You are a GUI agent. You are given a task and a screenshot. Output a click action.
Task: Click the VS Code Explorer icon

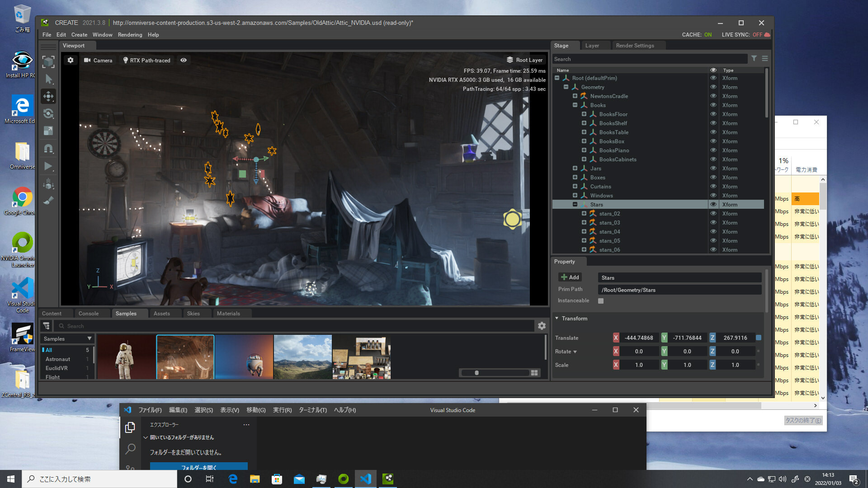point(130,427)
